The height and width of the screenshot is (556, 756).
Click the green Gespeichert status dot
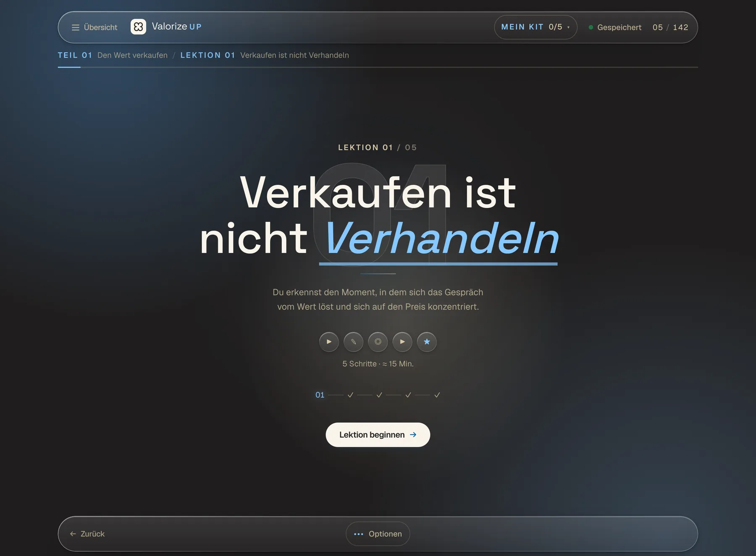[x=591, y=27]
